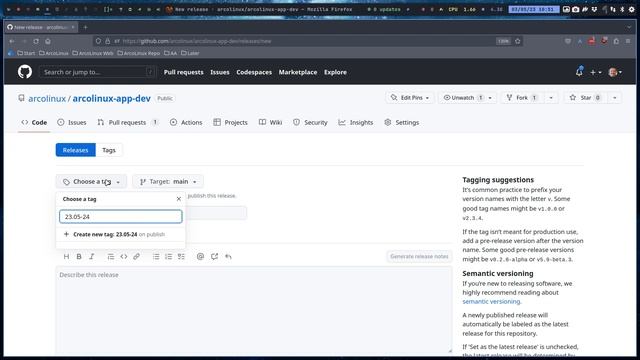This screenshot has height=360, width=640.
Task: Open the Security tab
Action: pyautogui.click(x=310, y=122)
